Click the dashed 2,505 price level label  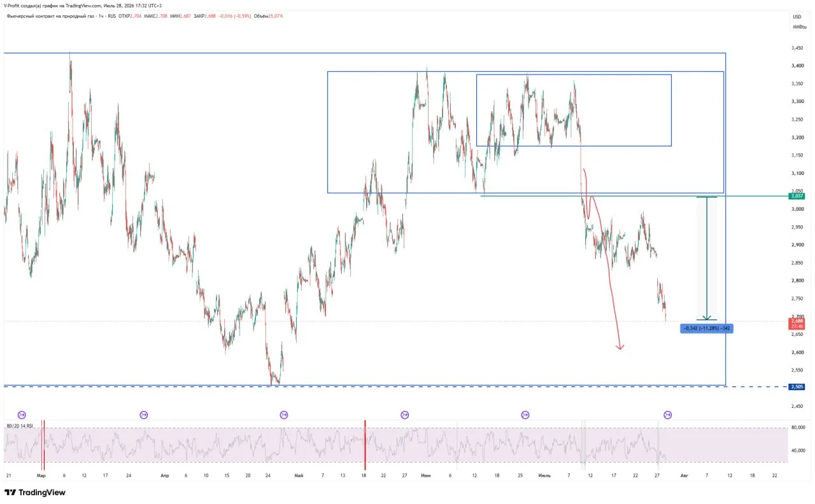click(797, 386)
